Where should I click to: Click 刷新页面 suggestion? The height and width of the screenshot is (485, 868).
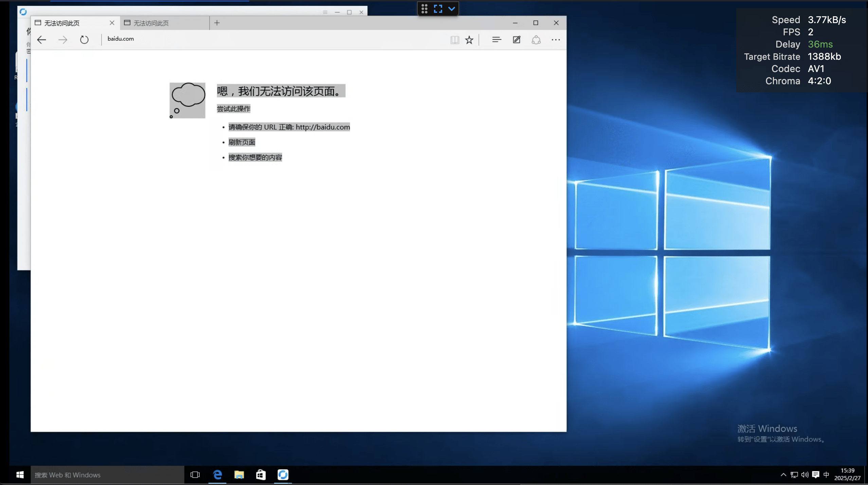(242, 142)
